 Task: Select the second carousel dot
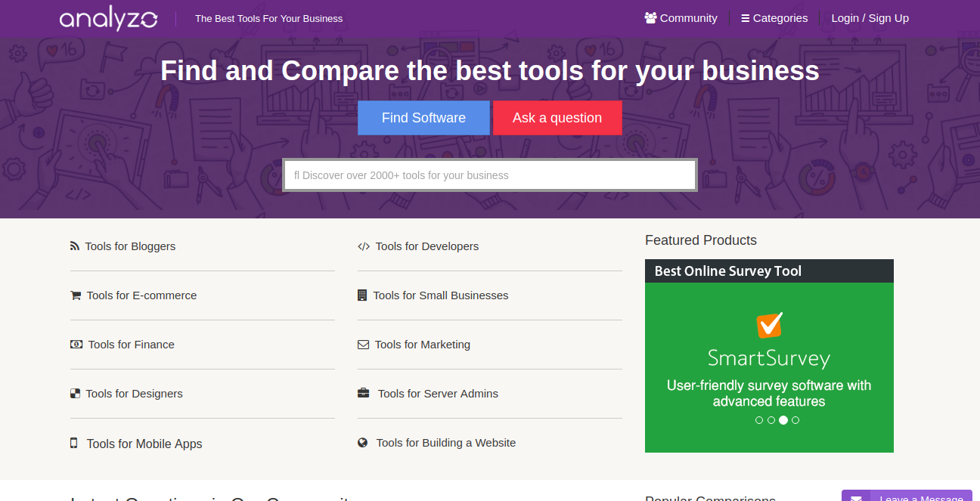click(771, 420)
